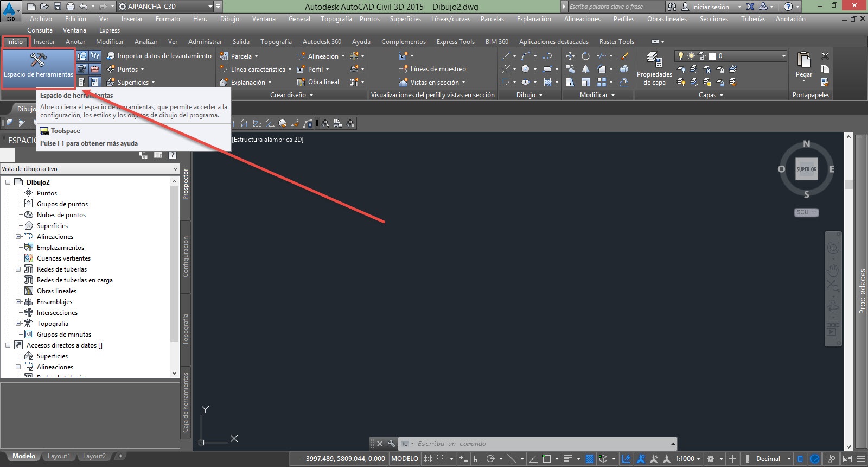
Task: Open the Superficies menu in menu bar
Action: [405, 19]
